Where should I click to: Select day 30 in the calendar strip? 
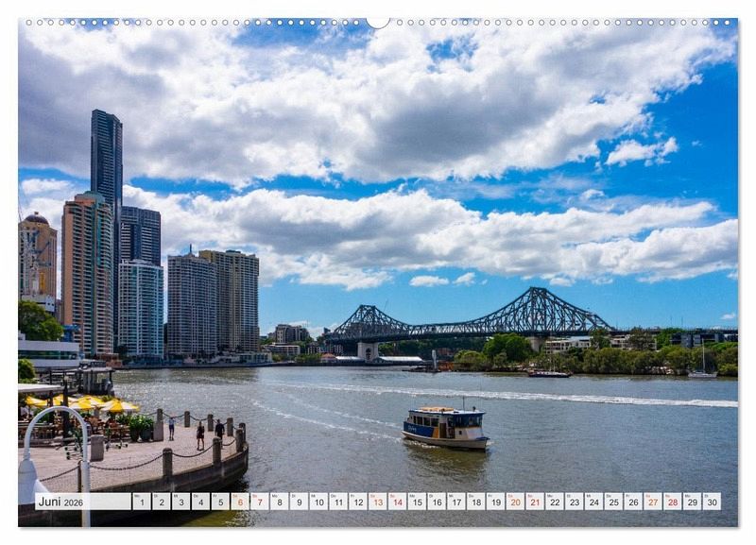click(x=713, y=502)
